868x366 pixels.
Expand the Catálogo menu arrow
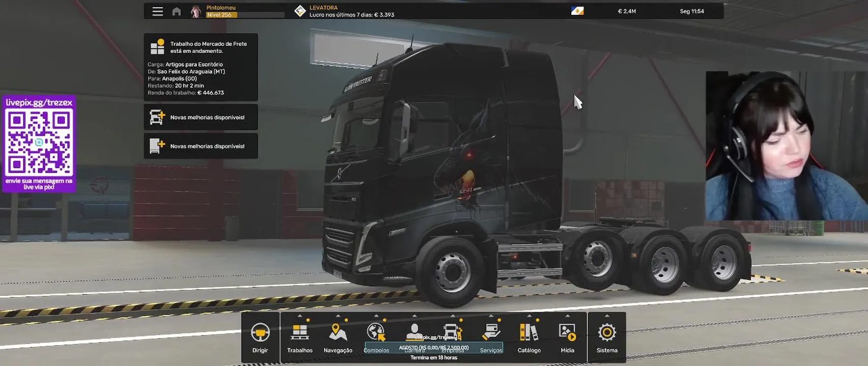point(529,316)
